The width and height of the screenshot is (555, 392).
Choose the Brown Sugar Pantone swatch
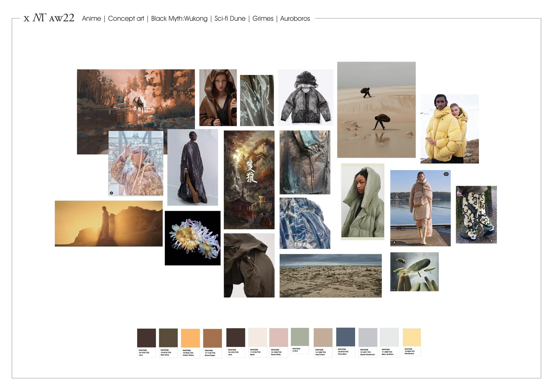212,343
